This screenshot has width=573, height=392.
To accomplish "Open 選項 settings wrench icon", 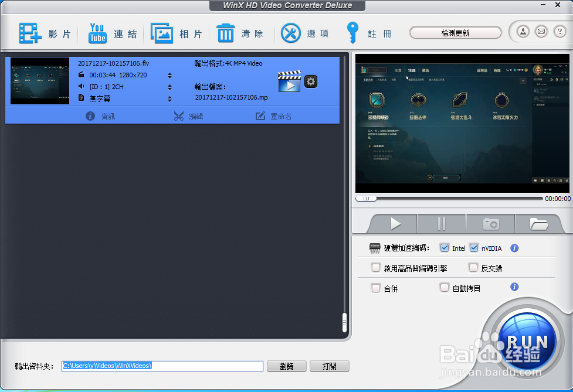I will pyautogui.click(x=290, y=33).
